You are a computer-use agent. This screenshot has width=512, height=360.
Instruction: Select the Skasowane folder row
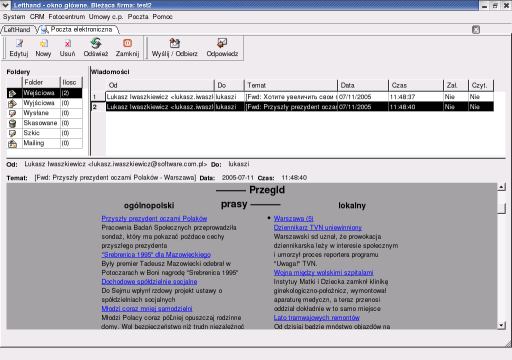coord(44,123)
